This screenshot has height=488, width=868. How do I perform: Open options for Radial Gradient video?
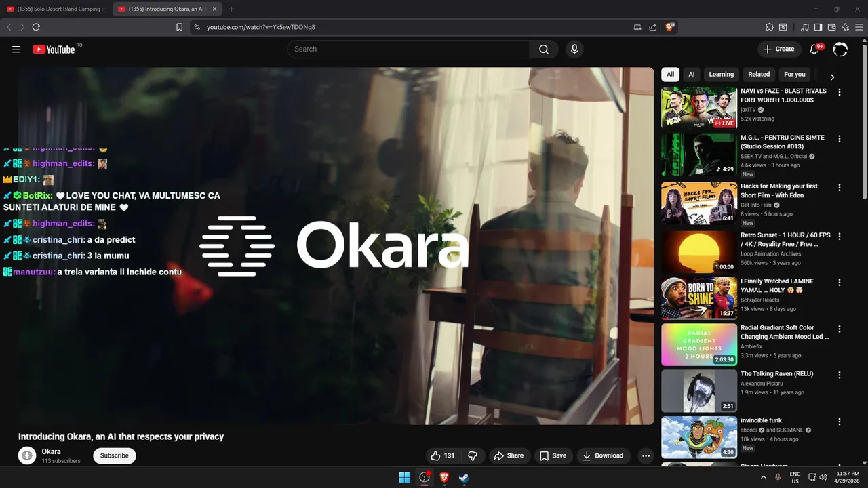pyautogui.click(x=840, y=329)
